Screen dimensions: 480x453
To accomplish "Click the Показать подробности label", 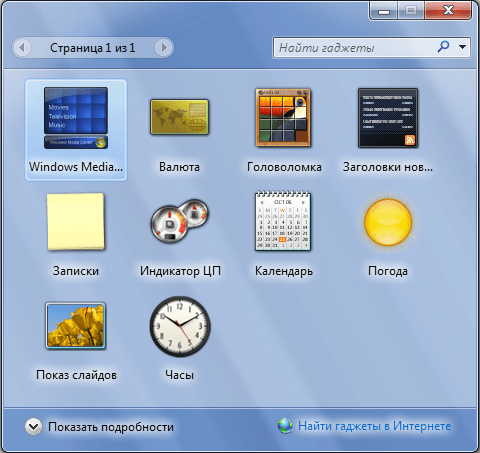I will point(111,427).
